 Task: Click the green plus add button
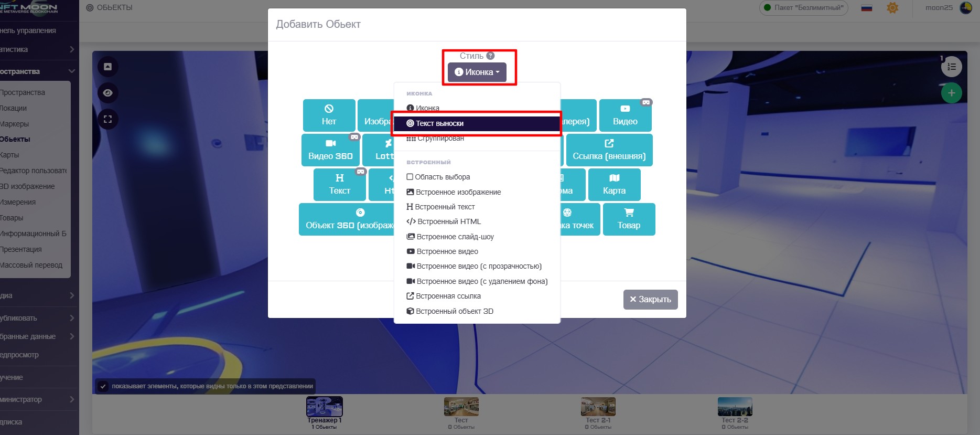[x=952, y=93]
